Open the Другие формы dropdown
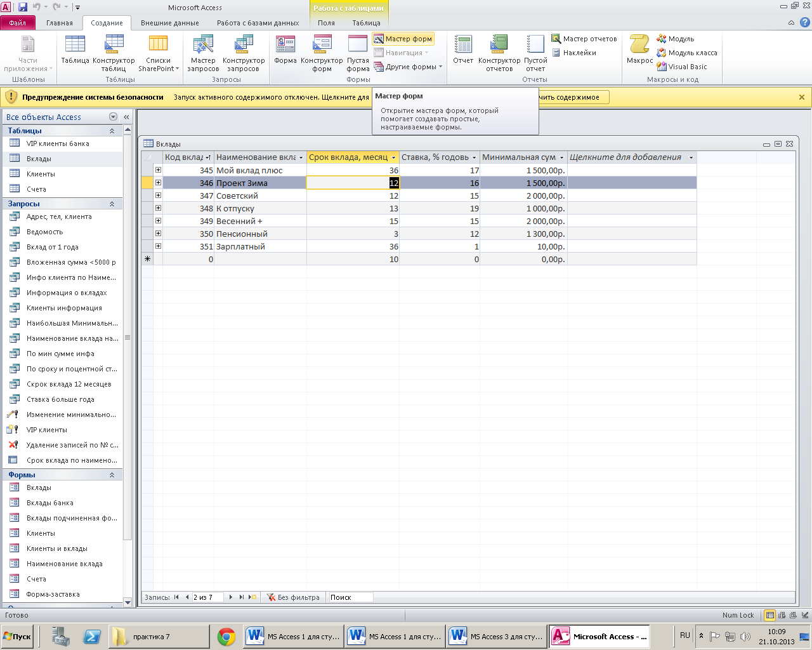Screen dimensions: 812x650 click(x=409, y=67)
